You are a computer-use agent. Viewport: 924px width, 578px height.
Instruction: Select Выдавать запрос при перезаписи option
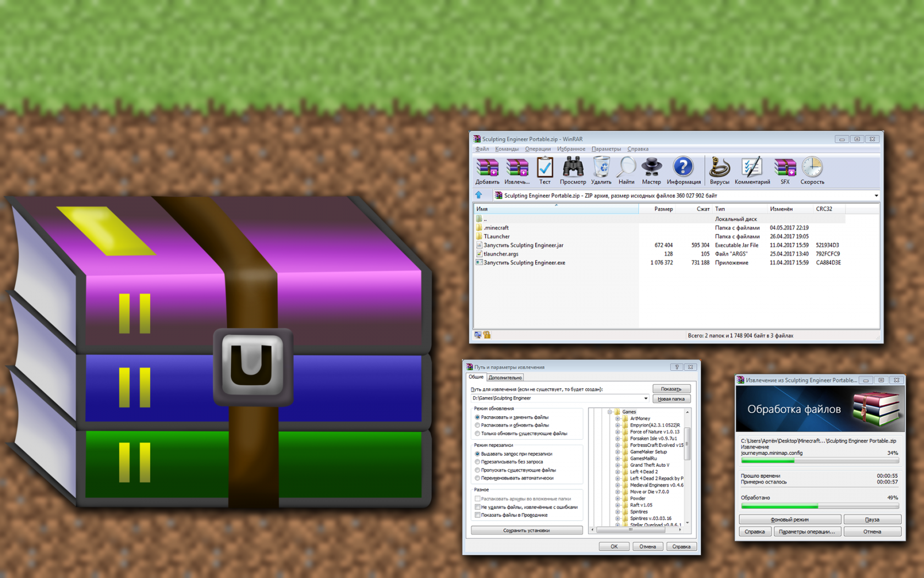pyautogui.click(x=477, y=454)
